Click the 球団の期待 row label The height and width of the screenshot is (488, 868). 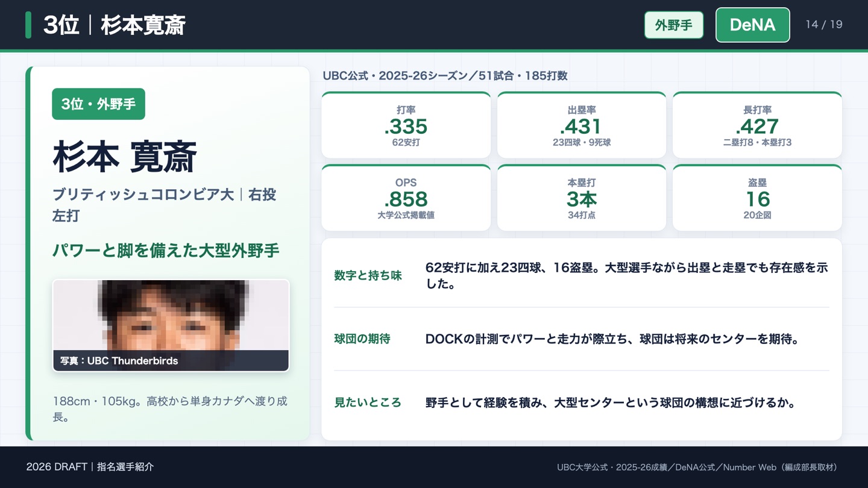pos(362,339)
